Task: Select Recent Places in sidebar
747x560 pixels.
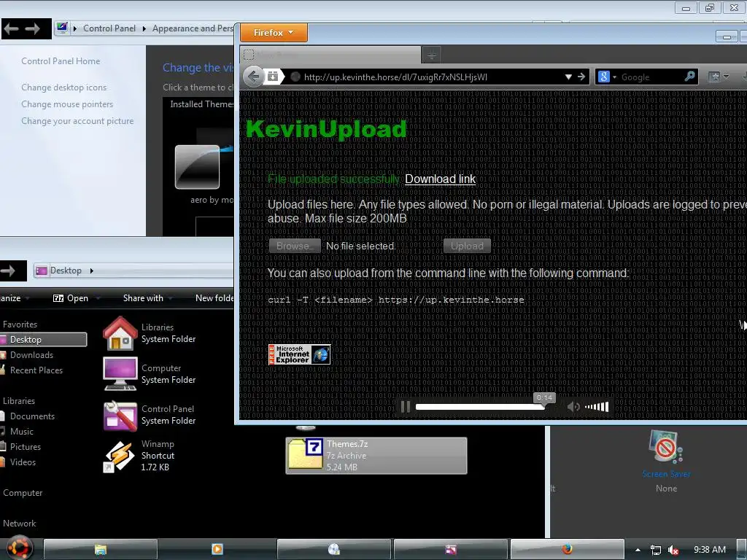Action: pos(36,370)
